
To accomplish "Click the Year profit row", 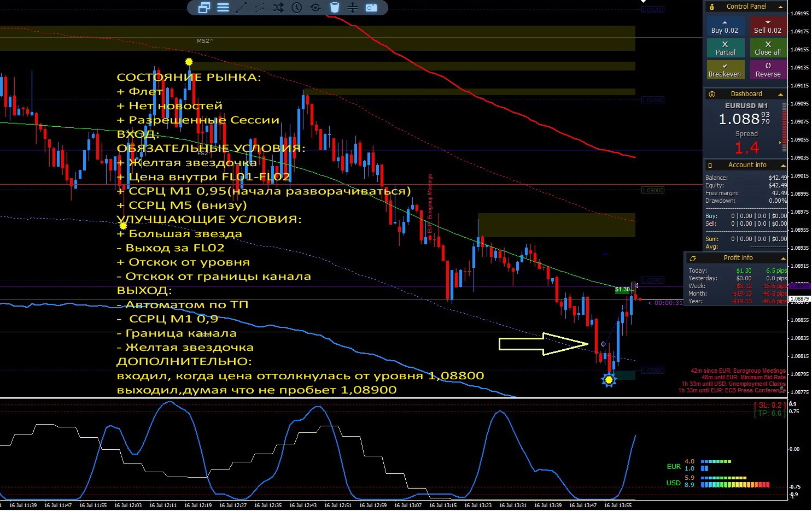I will click(738, 301).
